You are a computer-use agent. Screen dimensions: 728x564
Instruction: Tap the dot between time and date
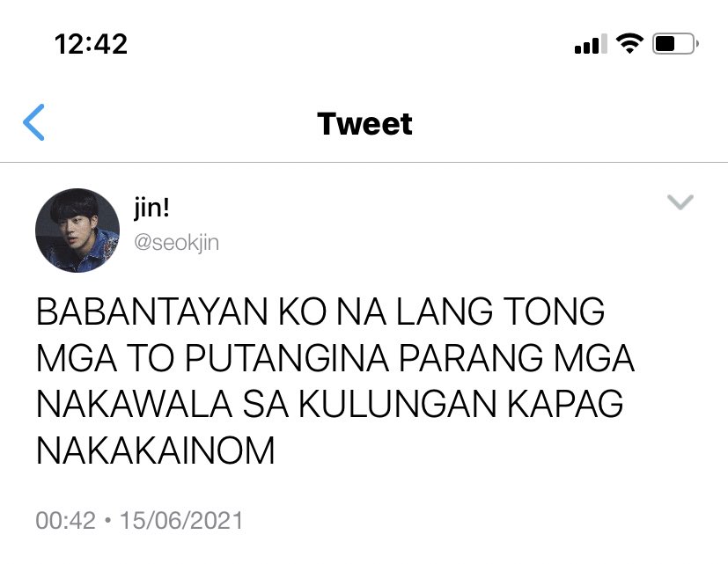click(x=107, y=520)
